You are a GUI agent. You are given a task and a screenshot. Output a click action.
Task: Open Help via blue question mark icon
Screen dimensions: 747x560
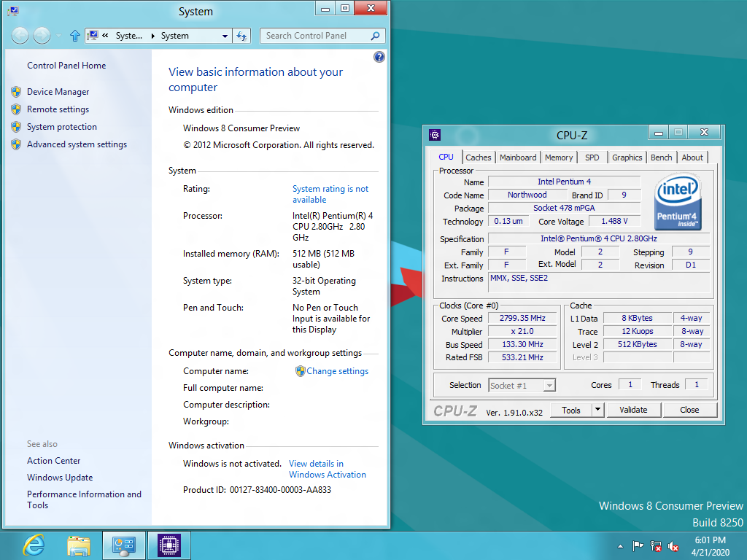(379, 57)
